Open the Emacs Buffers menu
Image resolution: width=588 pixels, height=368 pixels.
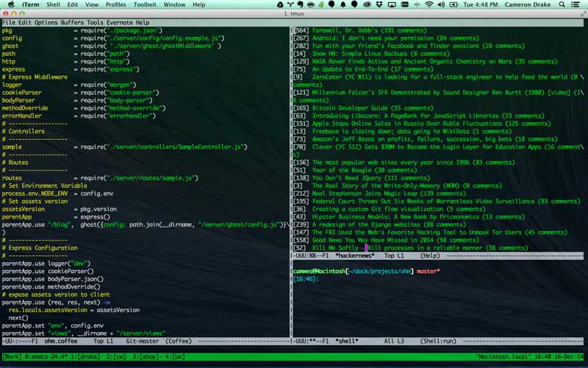(72, 23)
